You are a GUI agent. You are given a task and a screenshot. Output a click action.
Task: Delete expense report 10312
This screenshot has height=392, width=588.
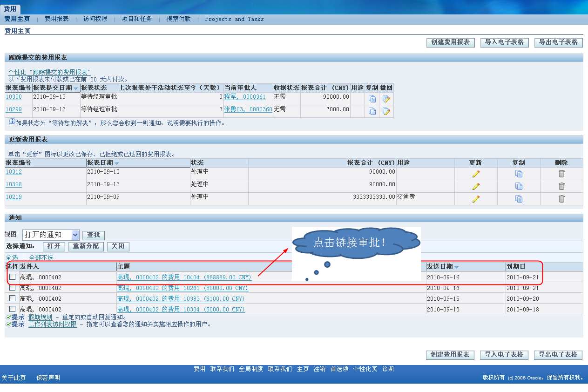pyautogui.click(x=561, y=172)
